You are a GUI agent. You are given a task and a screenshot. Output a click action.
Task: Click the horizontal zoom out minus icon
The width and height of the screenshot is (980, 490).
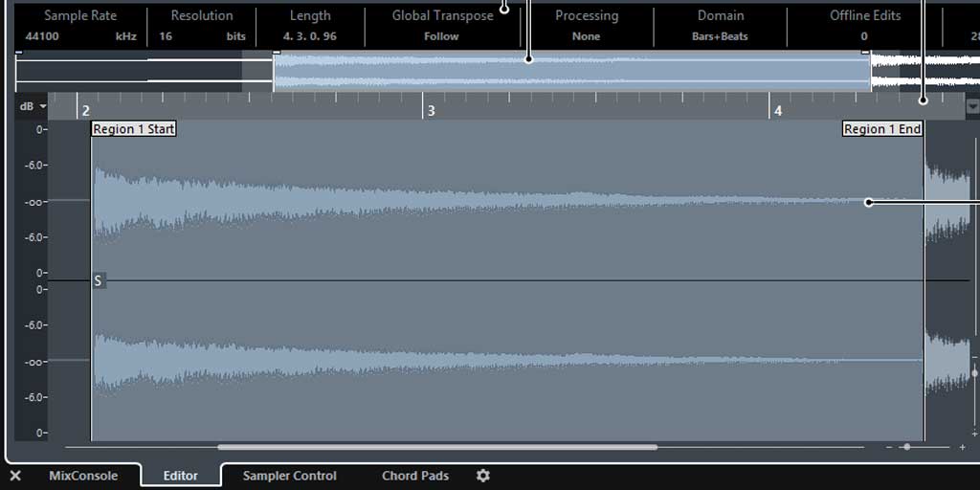pos(889,447)
